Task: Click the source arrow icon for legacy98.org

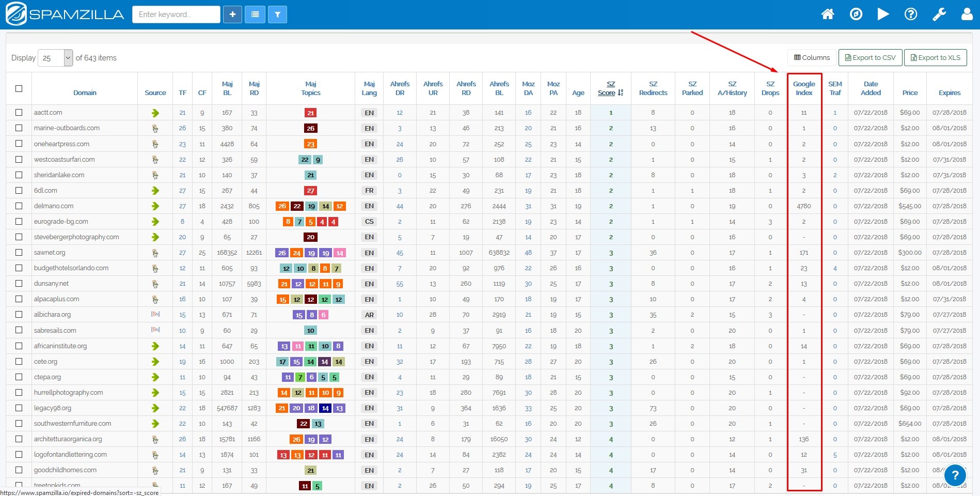Action: click(x=155, y=408)
